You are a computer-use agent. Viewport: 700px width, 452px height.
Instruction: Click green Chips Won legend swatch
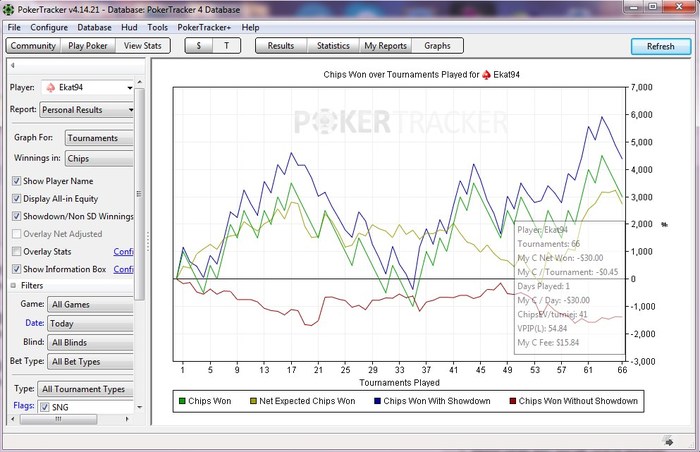(182, 401)
